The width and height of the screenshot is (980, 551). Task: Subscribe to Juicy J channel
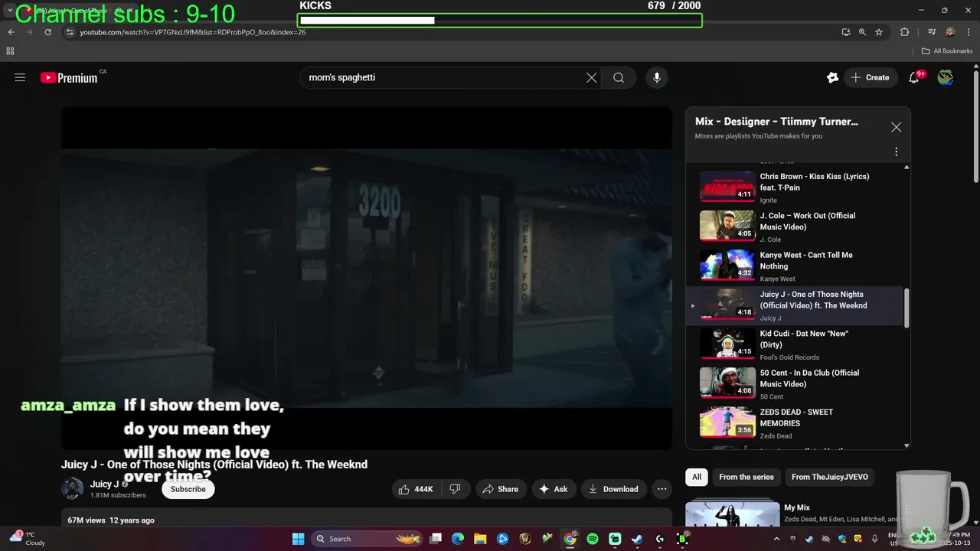point(188,489)
